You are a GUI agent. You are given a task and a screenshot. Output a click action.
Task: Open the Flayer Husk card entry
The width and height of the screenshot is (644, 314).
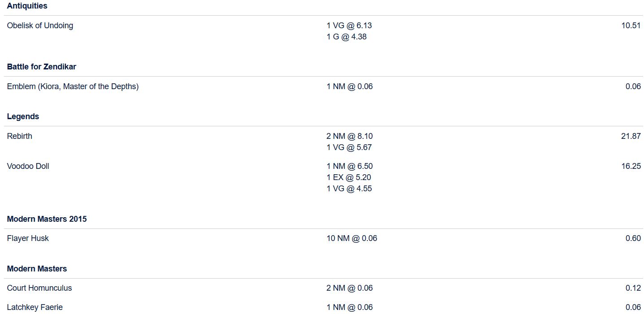(x=28, y=238)
